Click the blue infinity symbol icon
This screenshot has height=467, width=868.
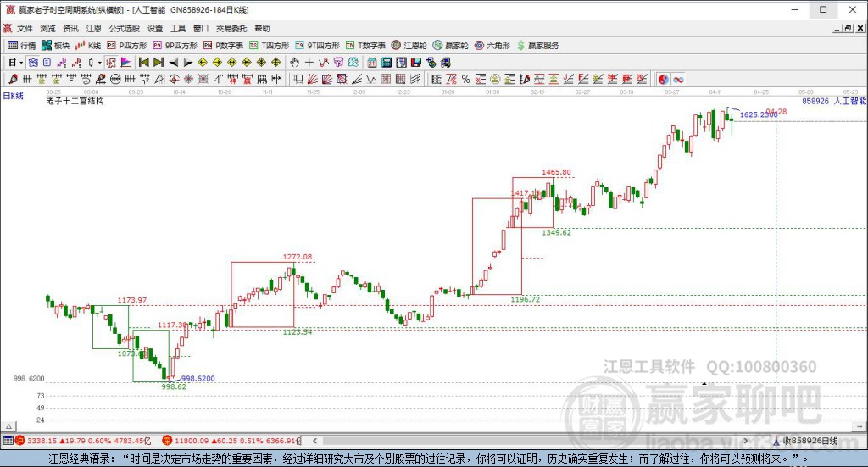(678, 79)
